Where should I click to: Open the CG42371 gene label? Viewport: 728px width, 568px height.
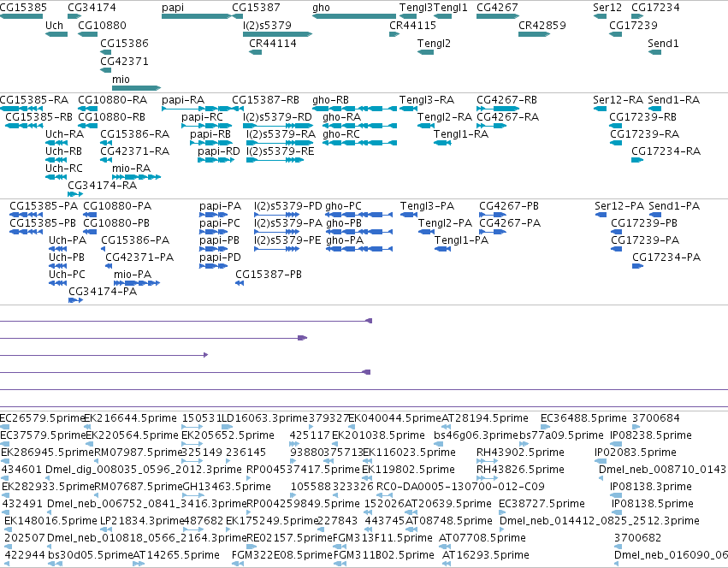(x=124, y=62)
